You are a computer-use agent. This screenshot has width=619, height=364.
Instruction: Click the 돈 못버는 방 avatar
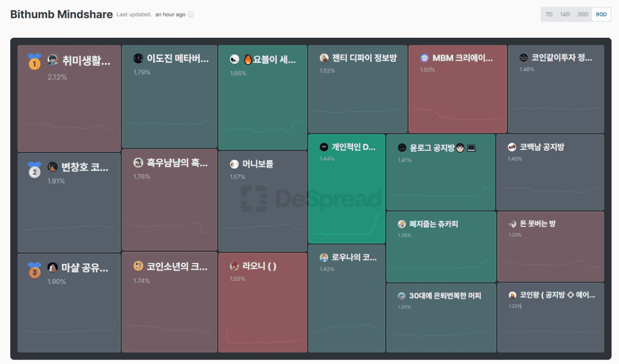(513, 224)
